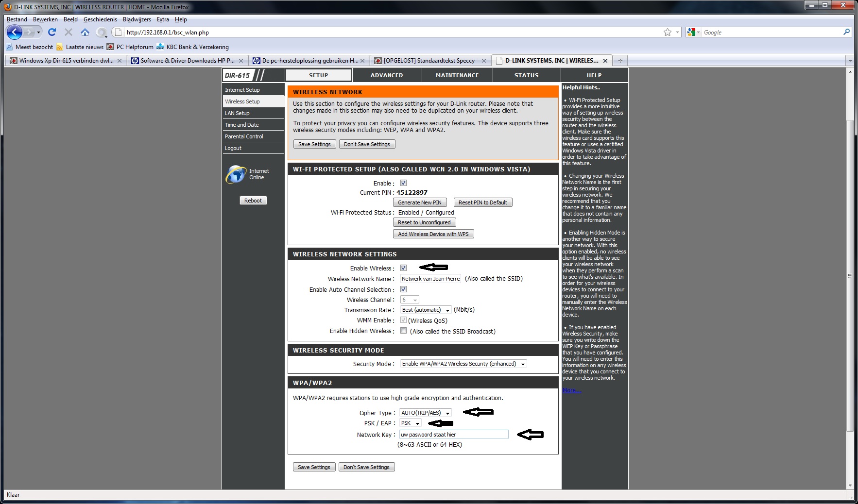Open the recent pages dropdown arrow
Viewport: 858px width, 504px height.
(x=38, y=33)
